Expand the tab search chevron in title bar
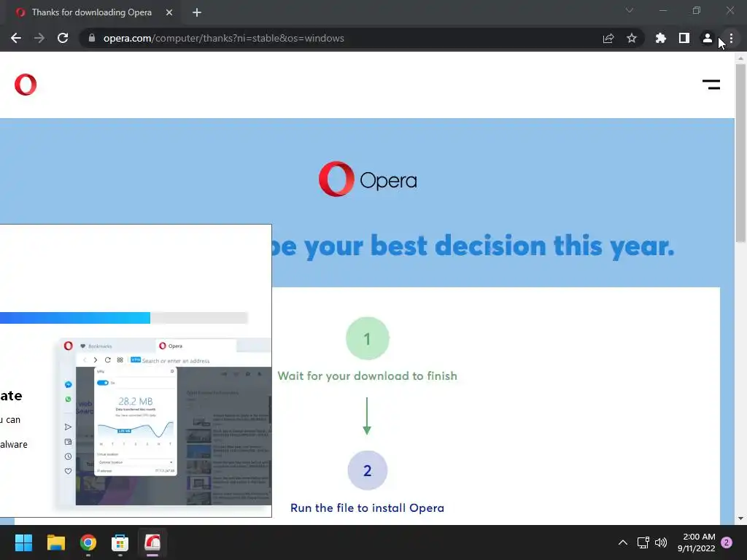The width and height of the screenshot is (747, 560). coord(630,10)
